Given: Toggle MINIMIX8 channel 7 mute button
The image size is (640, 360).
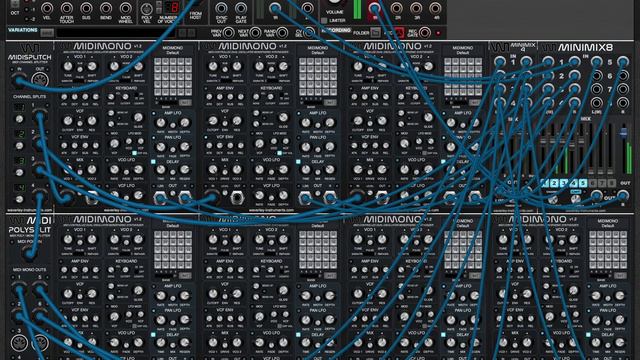Looking at the screenshot, I should click(602, 183).
